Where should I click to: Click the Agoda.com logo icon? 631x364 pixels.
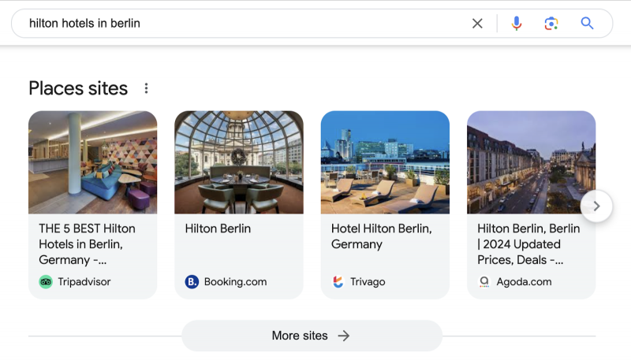pos(484,282)
